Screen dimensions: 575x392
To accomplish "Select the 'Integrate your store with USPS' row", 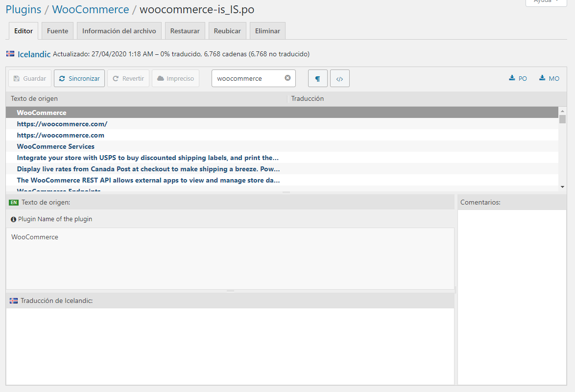I will coord(282,158).
